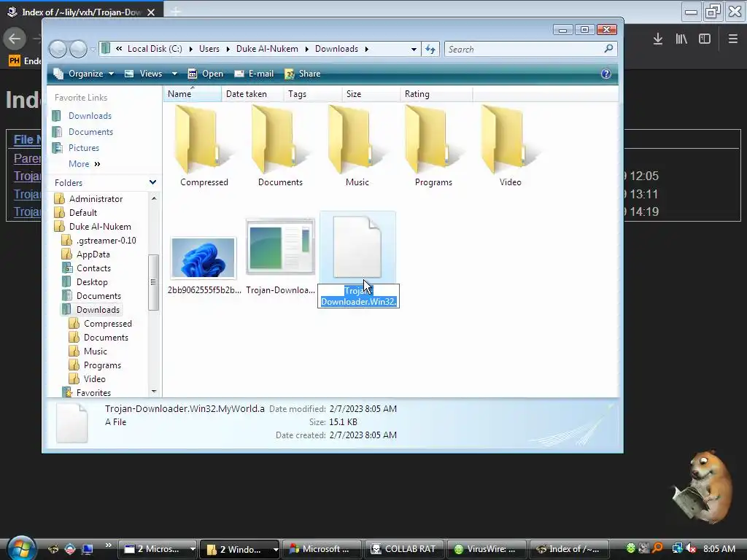
Task: Click the Explorer Back navigation button
Action: tap(58, 49)
